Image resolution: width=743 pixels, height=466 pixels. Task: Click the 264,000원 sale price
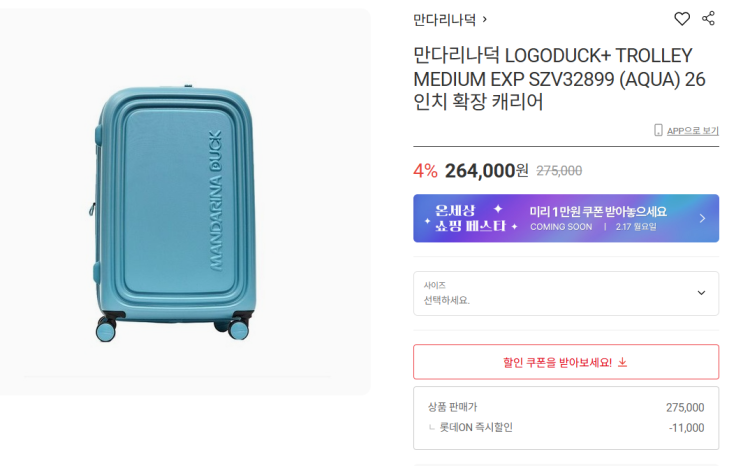(486, 170)
